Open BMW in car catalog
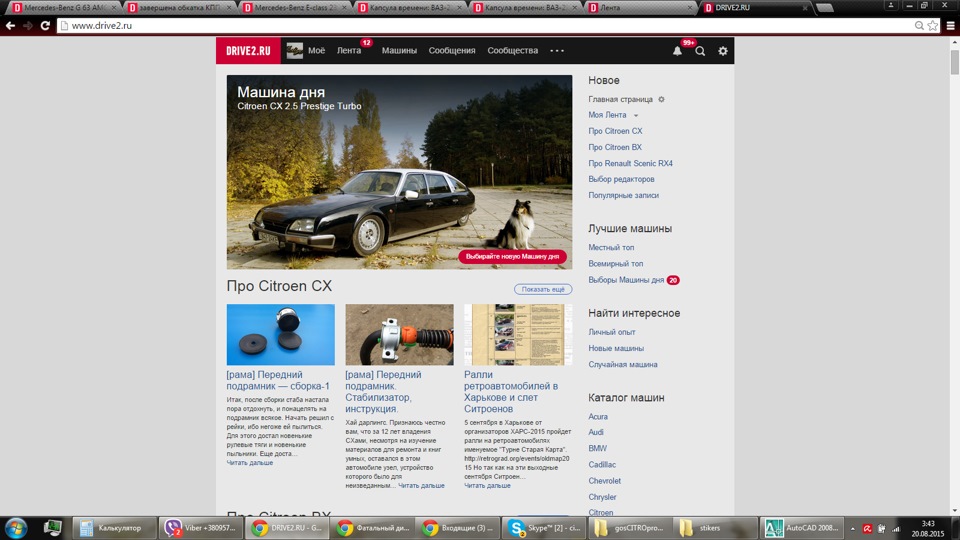This screenshot has width=960, height=540. point(598,449)
